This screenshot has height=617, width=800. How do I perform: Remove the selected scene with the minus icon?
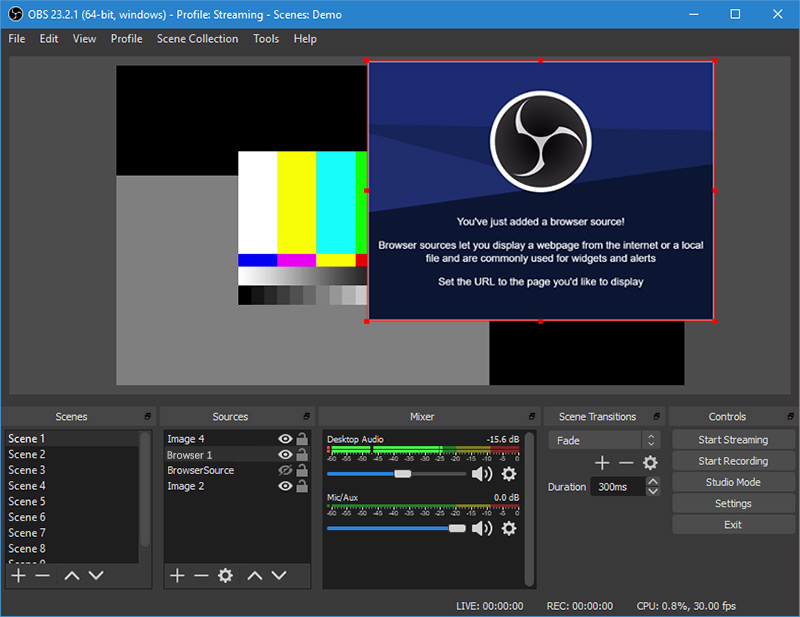tap(42, 575)
